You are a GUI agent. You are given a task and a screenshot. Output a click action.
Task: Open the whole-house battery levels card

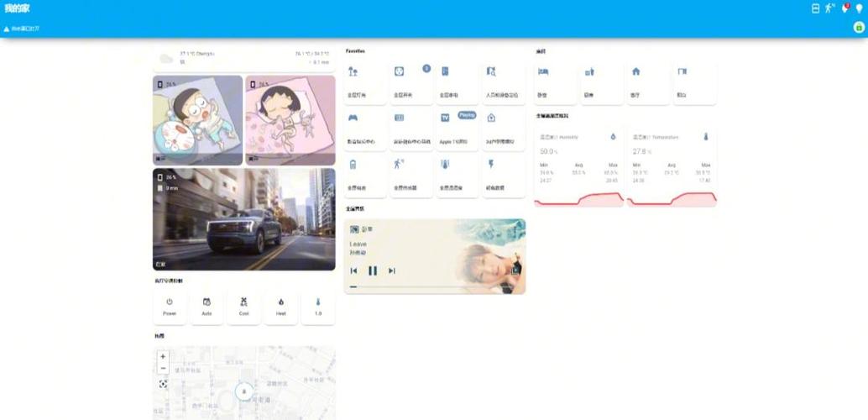365,176
